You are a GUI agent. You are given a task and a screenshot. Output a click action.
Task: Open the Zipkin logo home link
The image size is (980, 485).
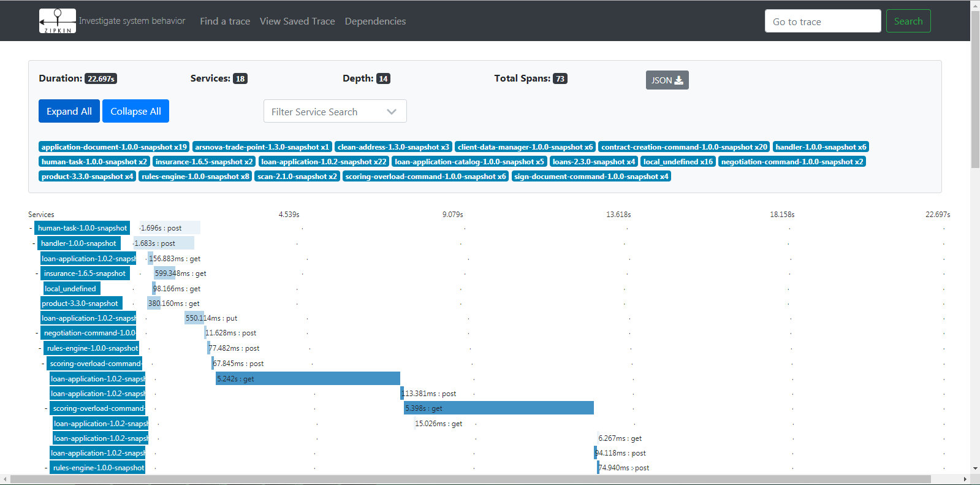(x=58, y=21)
